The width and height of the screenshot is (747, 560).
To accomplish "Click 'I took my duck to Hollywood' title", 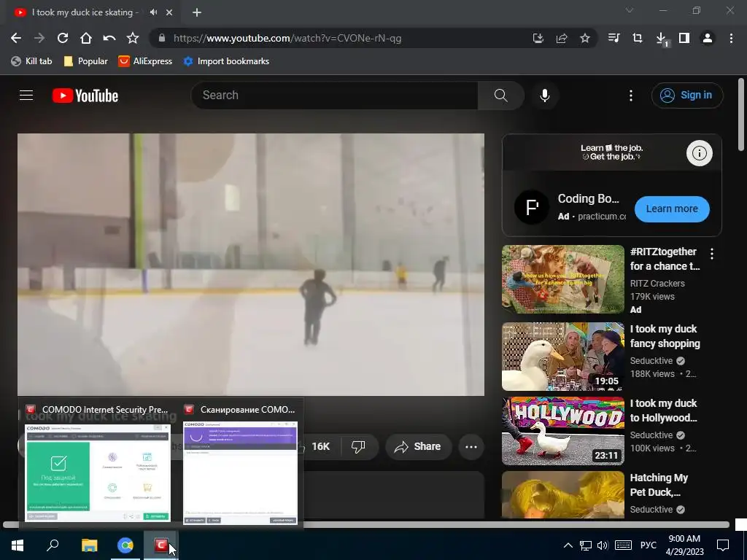I will tap(663, 411).
